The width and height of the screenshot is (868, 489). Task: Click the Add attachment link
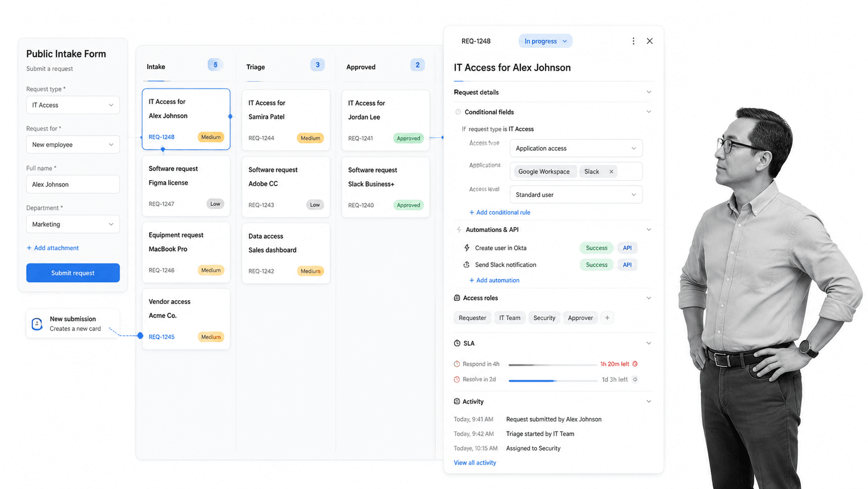coord(52,248)
